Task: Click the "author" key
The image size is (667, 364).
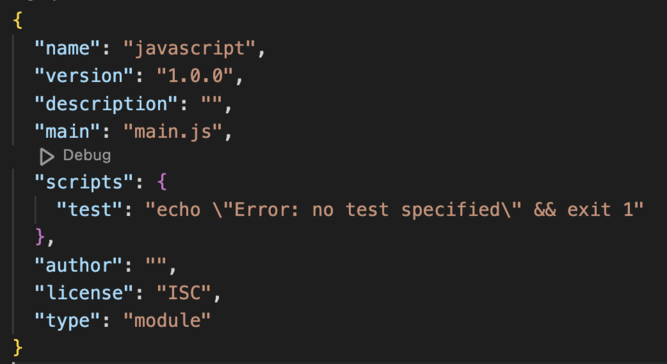Action: point(79,265)
